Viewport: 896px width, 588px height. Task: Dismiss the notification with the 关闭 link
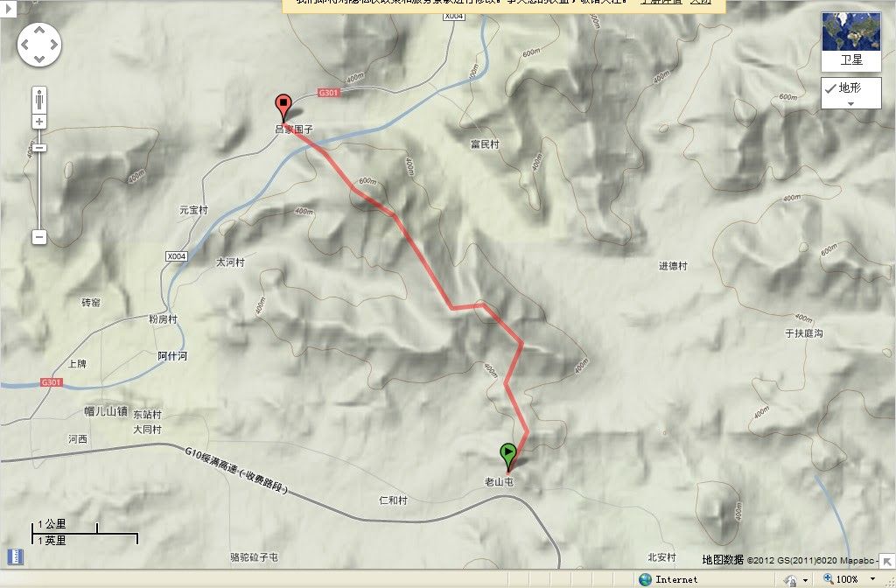(x=700, y=2)
